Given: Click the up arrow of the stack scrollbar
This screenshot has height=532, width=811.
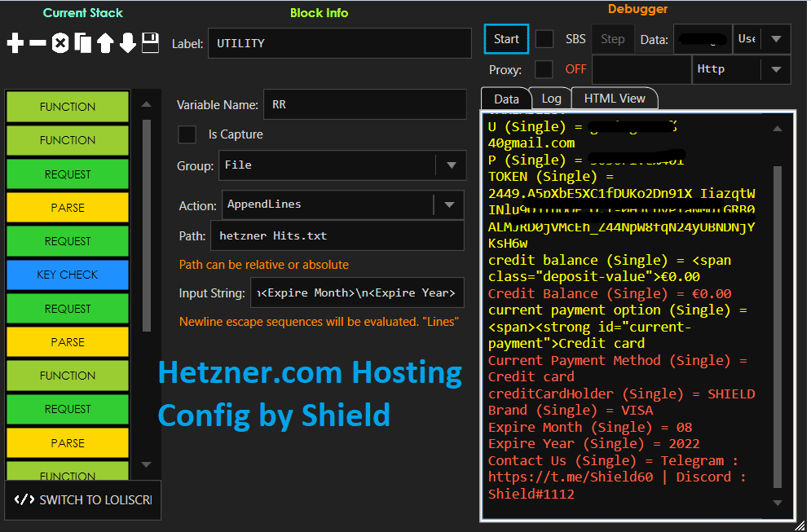Looking at the screenshot, I should tap(147, 104).
